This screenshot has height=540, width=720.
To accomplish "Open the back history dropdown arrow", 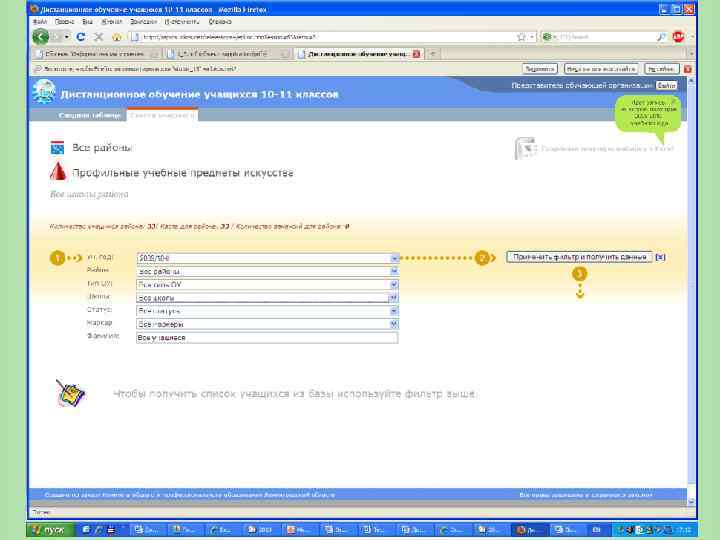I will point(67,37).
